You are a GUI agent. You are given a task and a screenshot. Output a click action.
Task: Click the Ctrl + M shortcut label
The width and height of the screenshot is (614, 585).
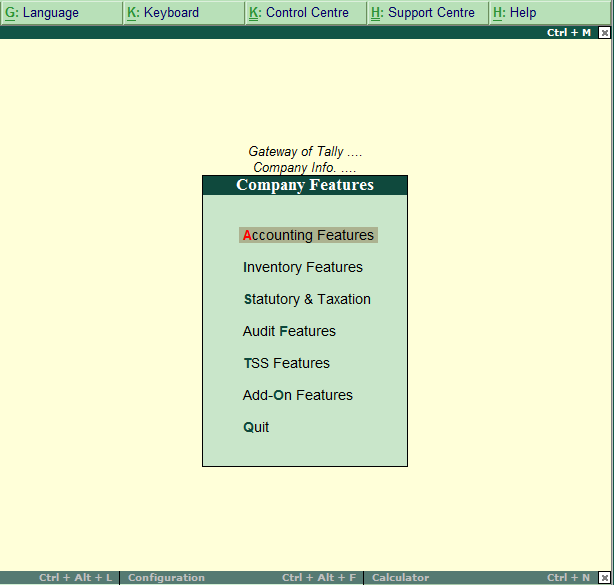pyautogui.click(x=569, y=32)
